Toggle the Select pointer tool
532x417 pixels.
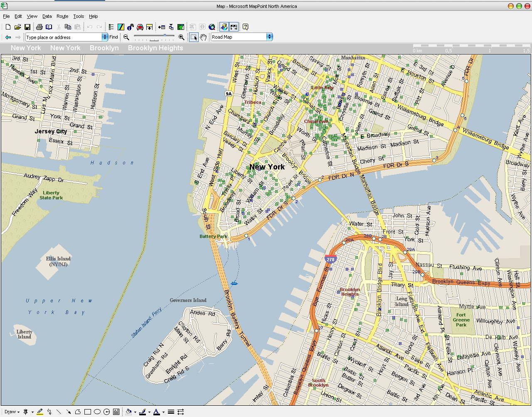pyautogui.click(x=194, y=37)
